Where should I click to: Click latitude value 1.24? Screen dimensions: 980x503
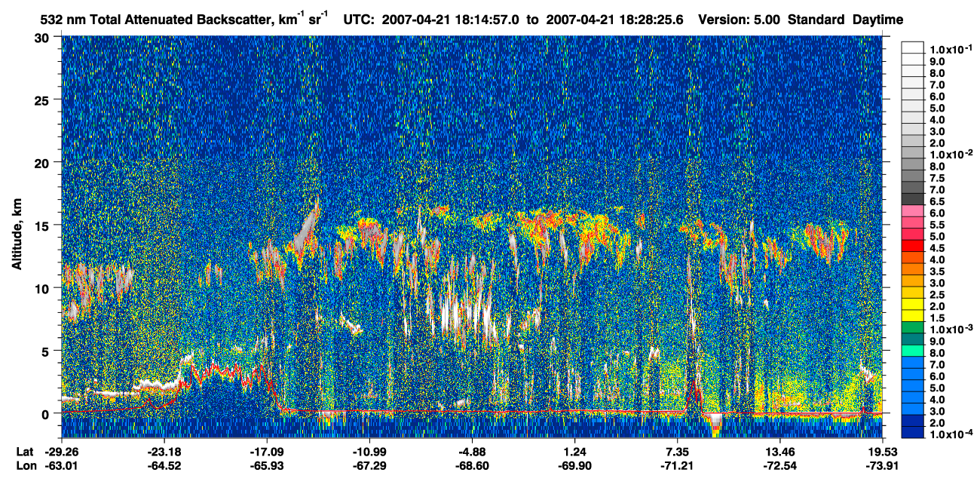point(575,452)
